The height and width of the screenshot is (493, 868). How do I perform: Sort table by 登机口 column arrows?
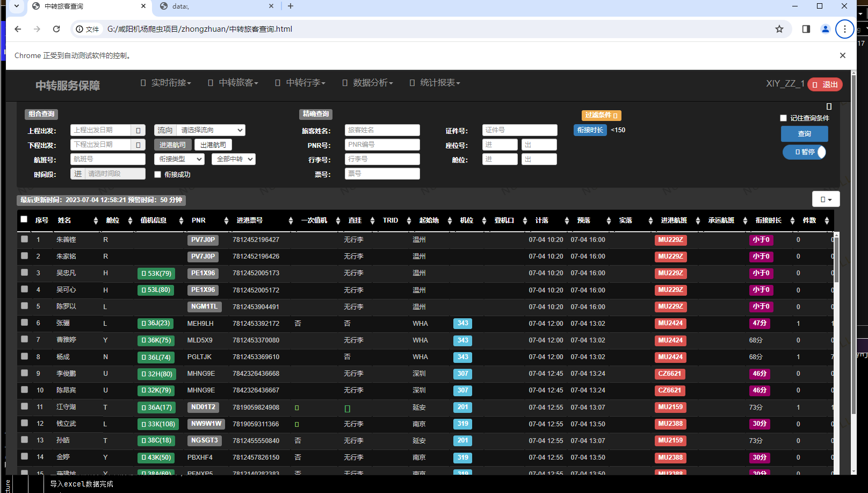click(525, 220)
